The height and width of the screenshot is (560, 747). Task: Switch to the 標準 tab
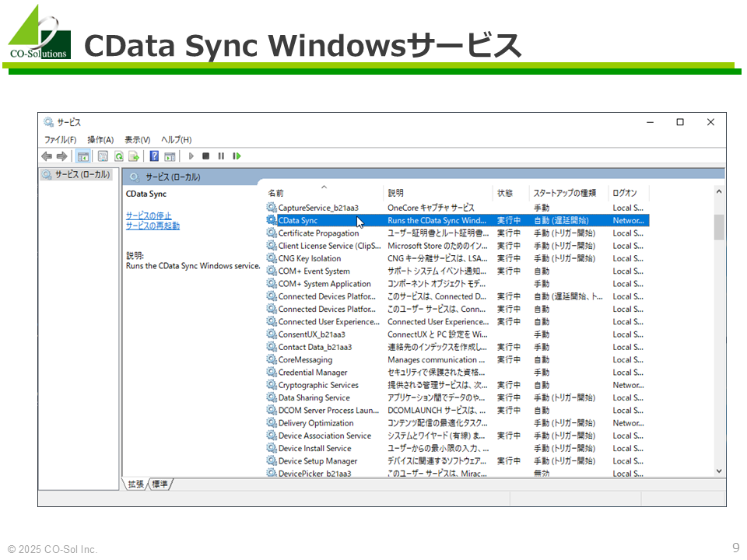pyautogui.click(x=160, y=485)
